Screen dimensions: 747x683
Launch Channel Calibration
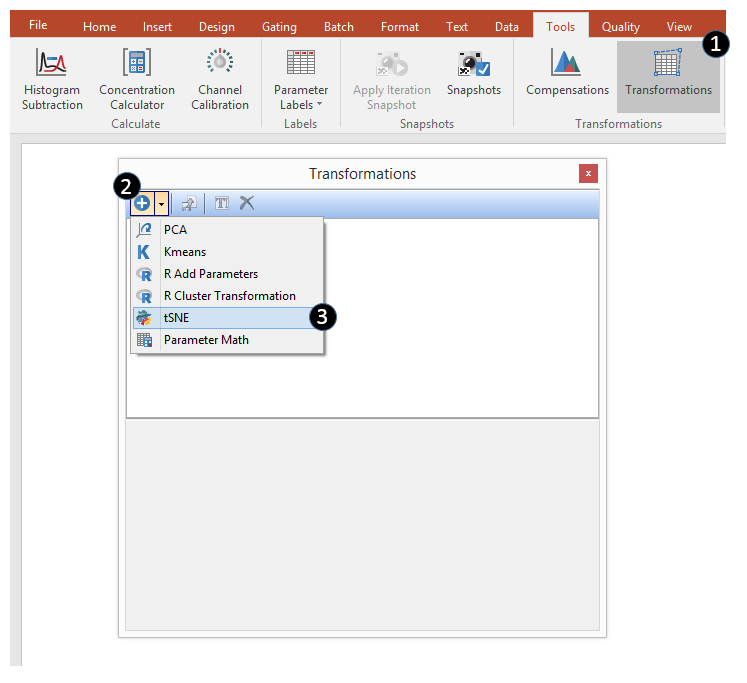point(220,64)
